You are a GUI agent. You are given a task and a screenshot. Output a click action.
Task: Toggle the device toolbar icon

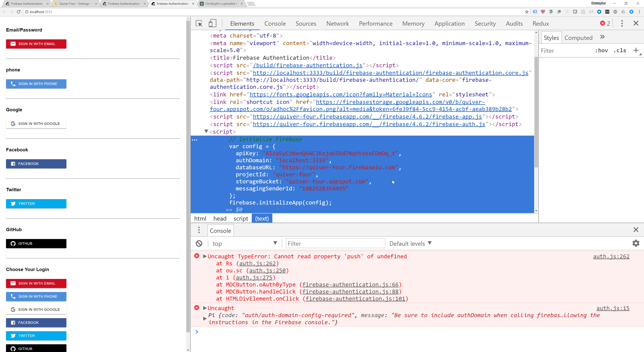212,23
